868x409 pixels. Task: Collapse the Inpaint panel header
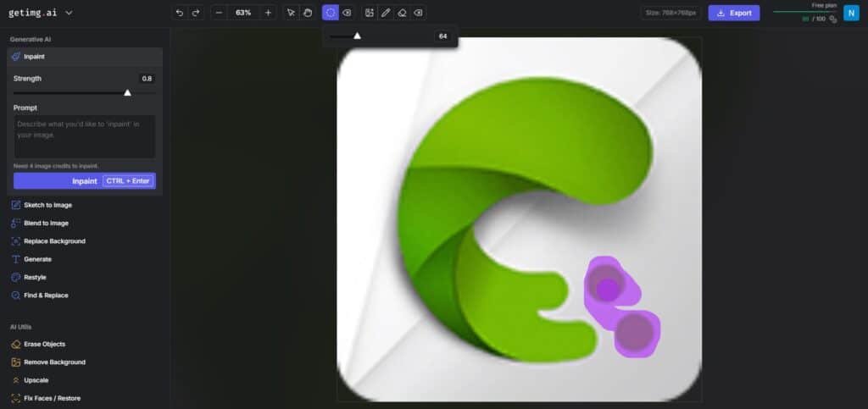pyautogui.click(x=84, y=57)
